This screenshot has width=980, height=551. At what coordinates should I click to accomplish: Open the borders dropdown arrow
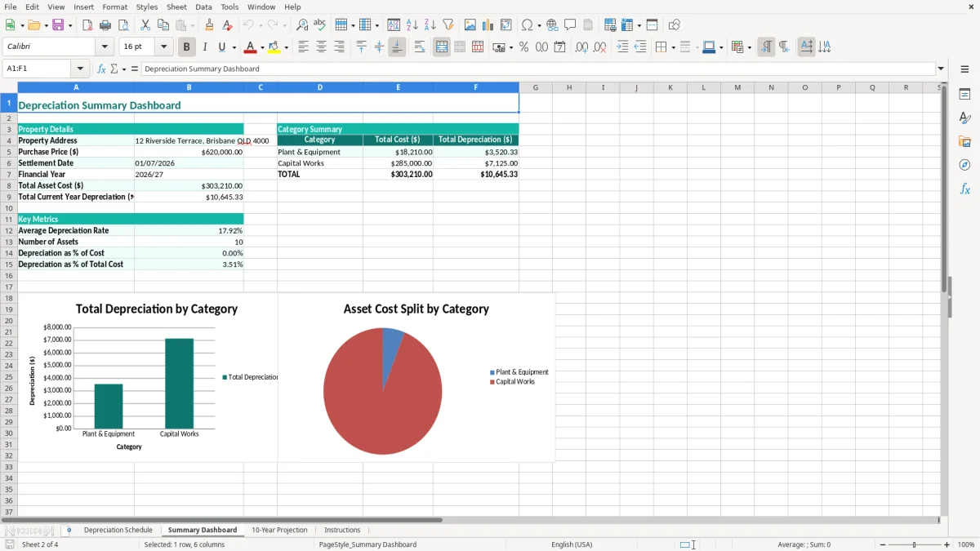[x=673, y=47]
